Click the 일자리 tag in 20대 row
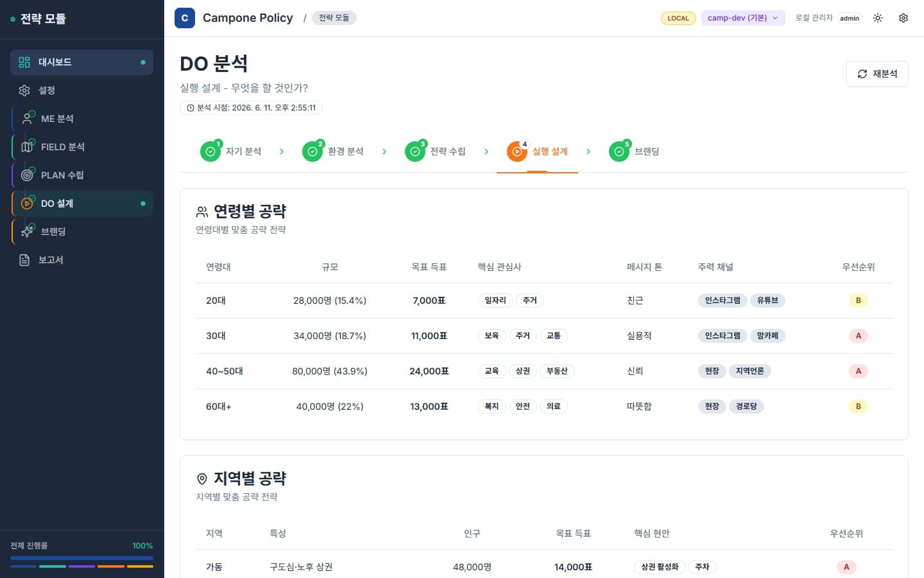 495,301
